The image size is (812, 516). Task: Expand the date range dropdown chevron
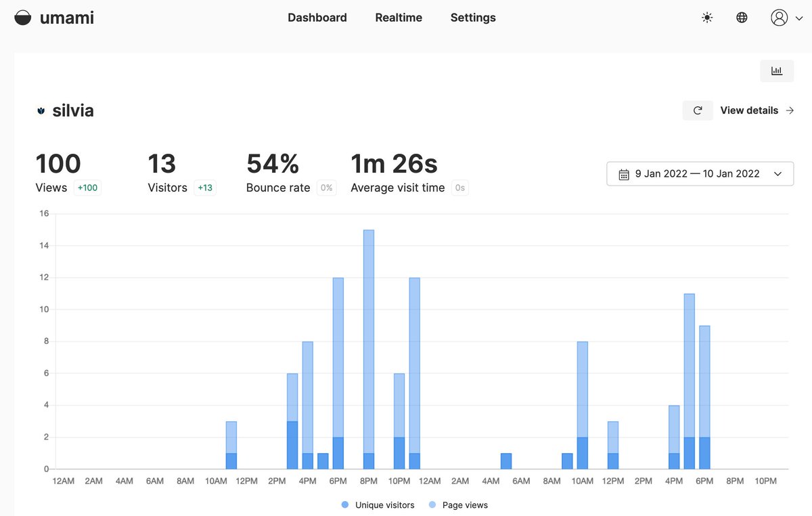777,174
